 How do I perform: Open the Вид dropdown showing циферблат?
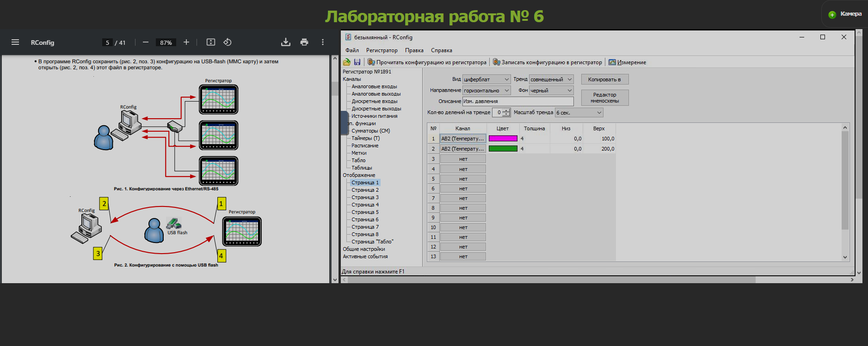pos(486,79)
